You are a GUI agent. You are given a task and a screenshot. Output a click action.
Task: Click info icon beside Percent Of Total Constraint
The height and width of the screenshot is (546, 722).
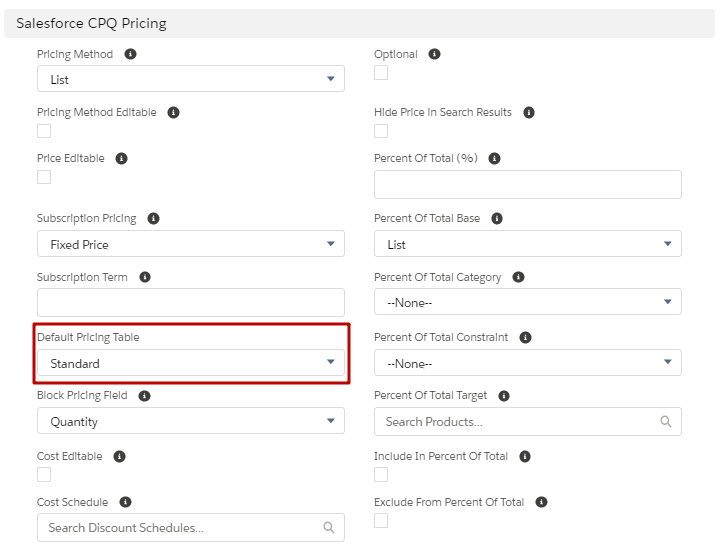(525, 337)
